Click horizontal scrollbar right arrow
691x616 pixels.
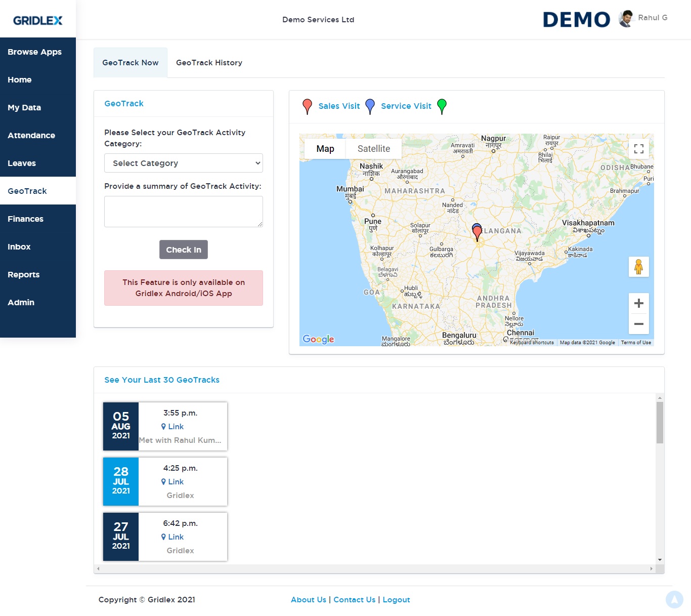click(x=652, y=569)
